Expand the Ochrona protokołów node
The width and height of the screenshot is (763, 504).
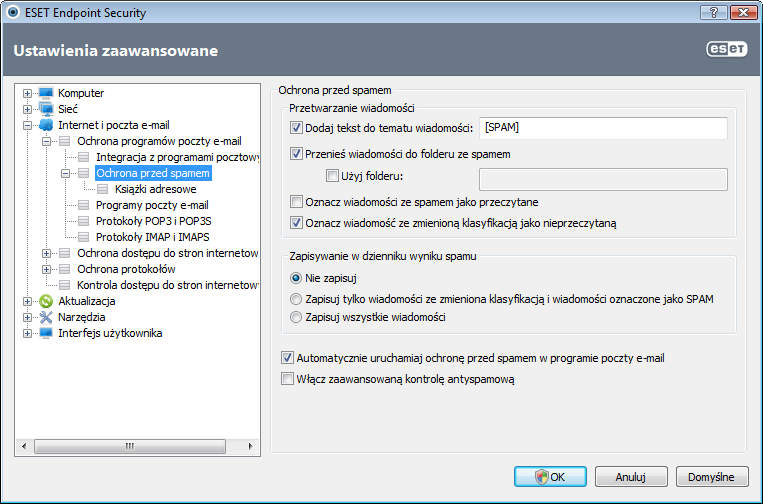(46, 269)
